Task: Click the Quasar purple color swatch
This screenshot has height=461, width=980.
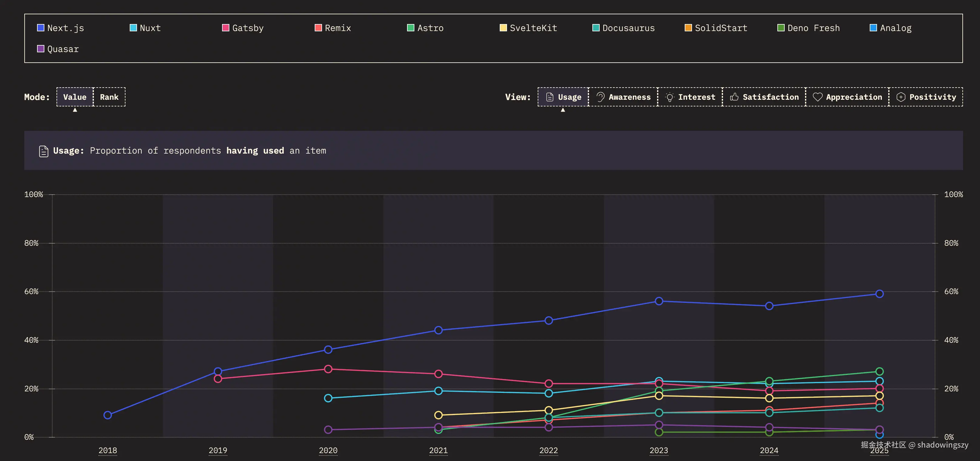Action: point(41,49)
